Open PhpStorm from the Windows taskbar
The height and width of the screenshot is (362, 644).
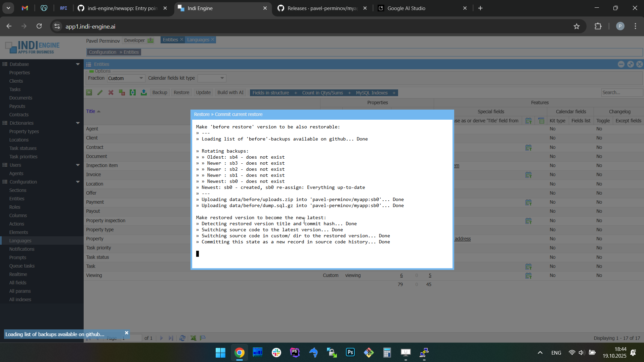point(295,353)
